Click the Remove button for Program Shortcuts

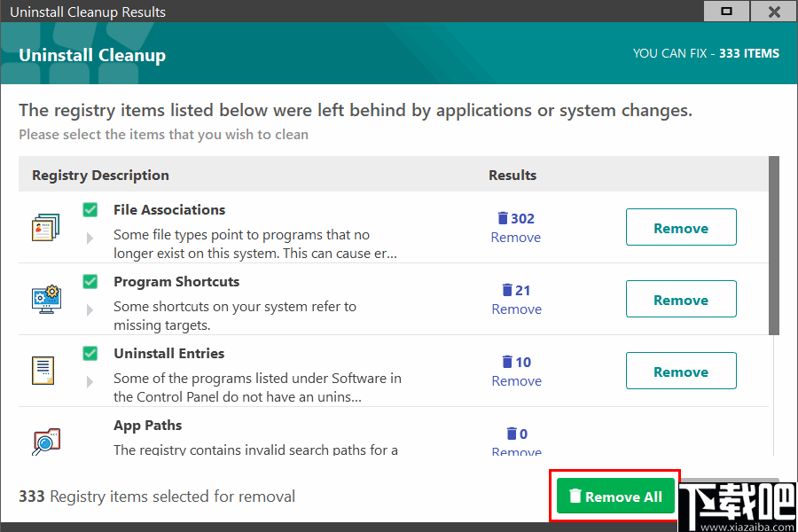point(681,299)
